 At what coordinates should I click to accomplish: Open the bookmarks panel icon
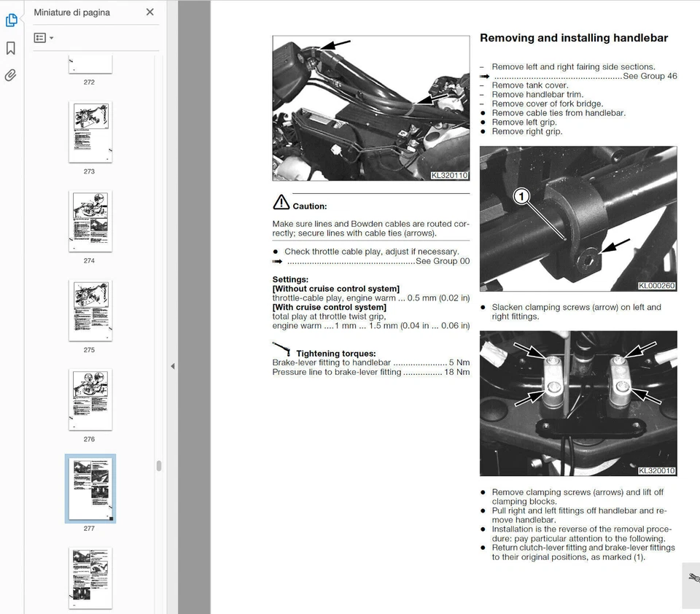(11, 47)
